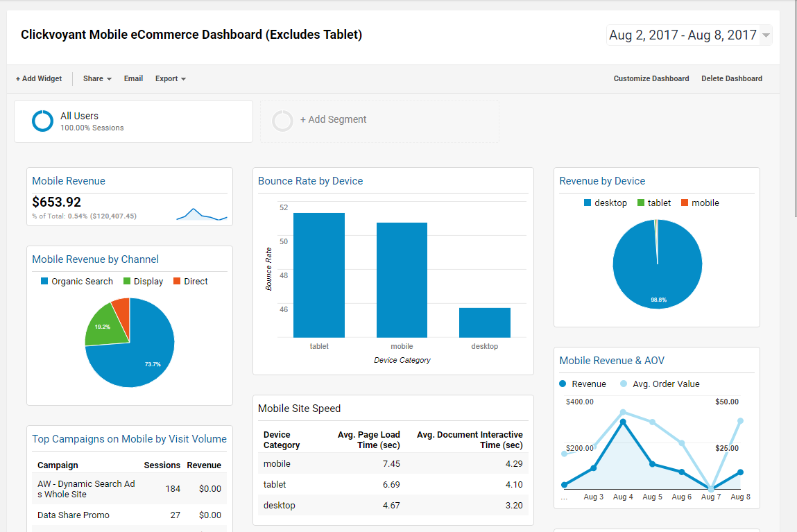Click the Avg. Document Interactive Time (sec) header
Image resolution: width=797 pixels, height=532 pixels.
pyautogui.click(x=470, y=440)
